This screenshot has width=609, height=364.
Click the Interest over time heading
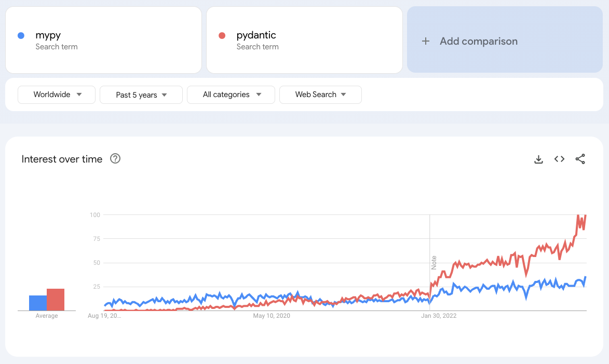pyautogui.click(x=62, y=159)
